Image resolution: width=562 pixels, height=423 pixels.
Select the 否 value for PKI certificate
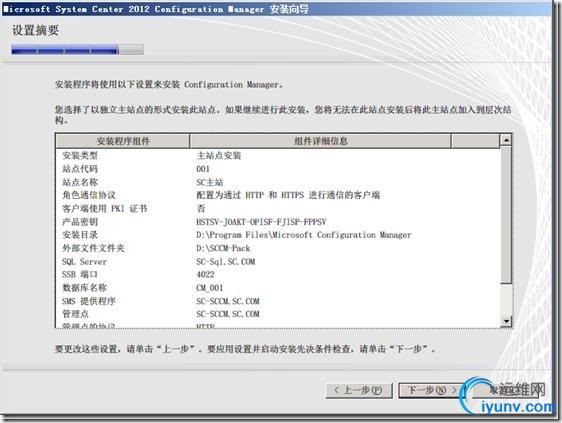click(201, 208)
